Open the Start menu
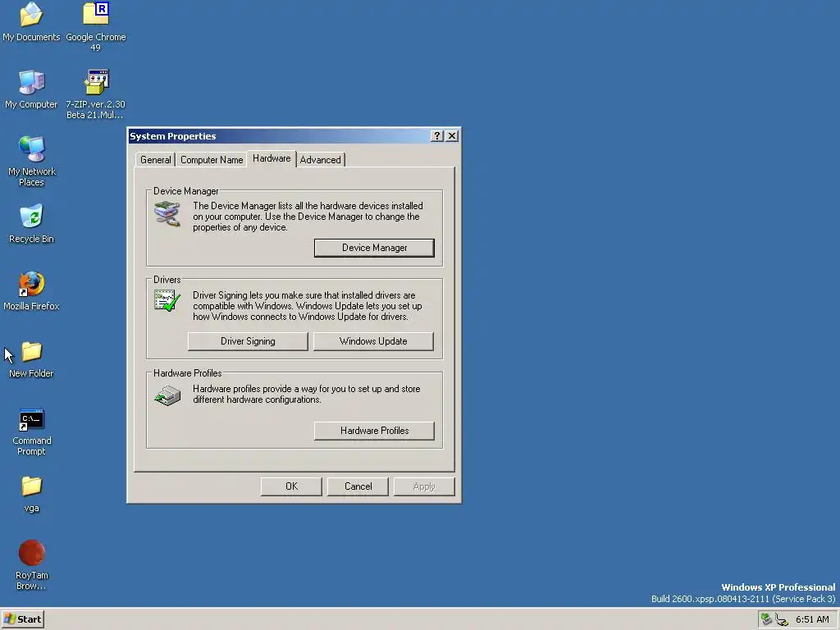 (x=22, y=619)
